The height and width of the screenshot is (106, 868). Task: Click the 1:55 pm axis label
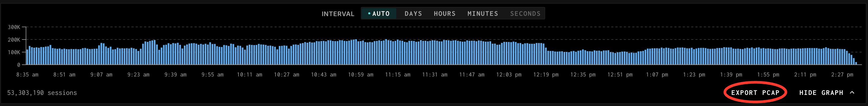click(768, 75)
